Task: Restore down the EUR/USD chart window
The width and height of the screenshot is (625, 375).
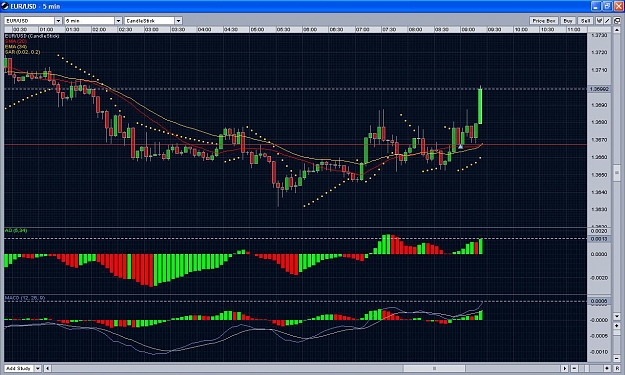Action: click(607, 6)
